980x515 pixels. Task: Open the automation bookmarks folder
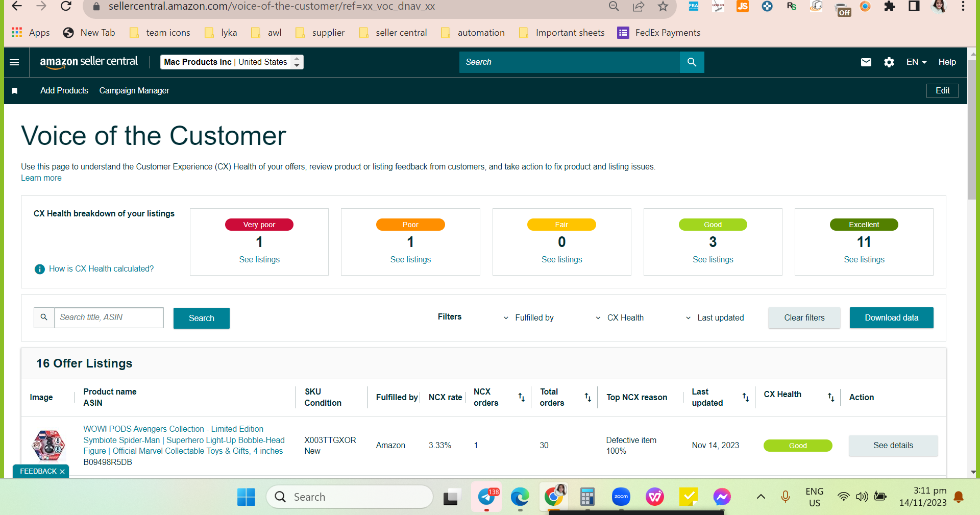tap(473, 33)
